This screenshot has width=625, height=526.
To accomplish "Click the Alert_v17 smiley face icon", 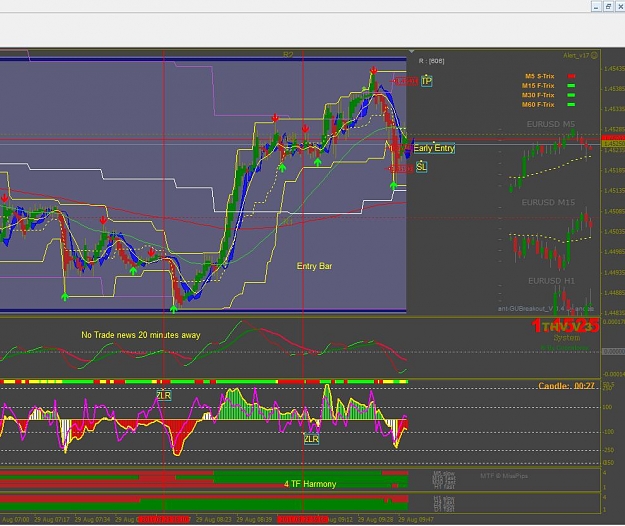I will 594,55.
